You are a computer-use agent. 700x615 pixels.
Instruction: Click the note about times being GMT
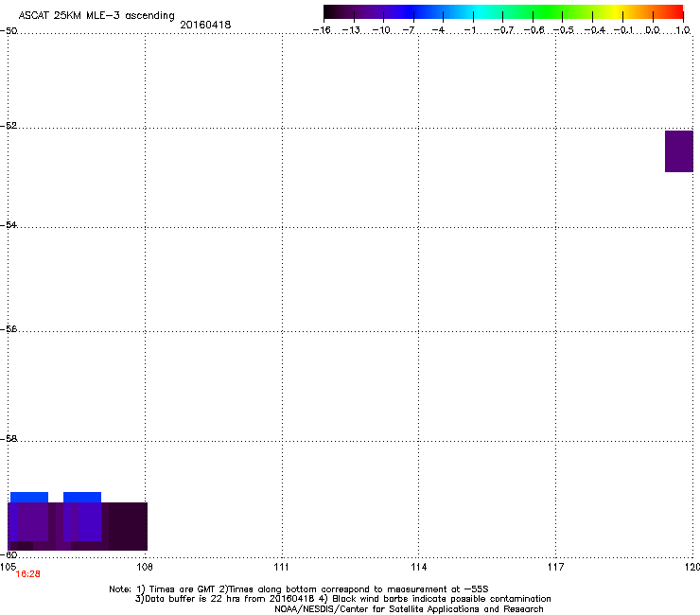(x=299, y=589)
